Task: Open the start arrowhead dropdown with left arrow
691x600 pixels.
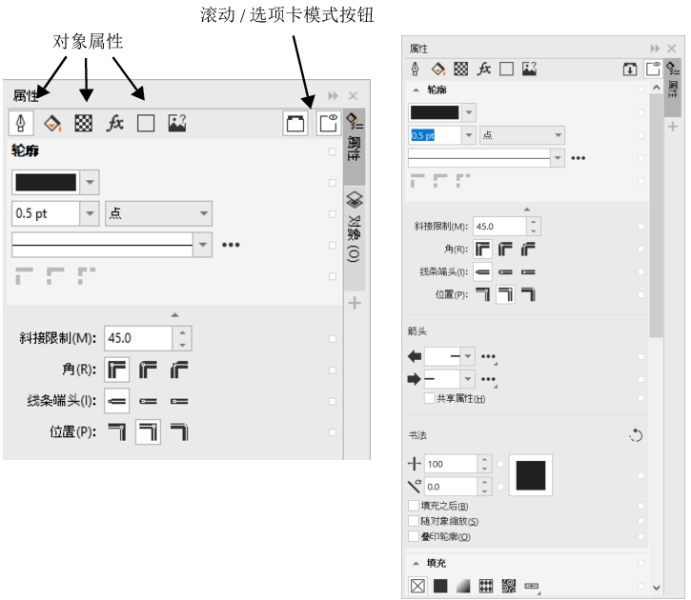Action: pyautogui.click(x=449, y=356)
